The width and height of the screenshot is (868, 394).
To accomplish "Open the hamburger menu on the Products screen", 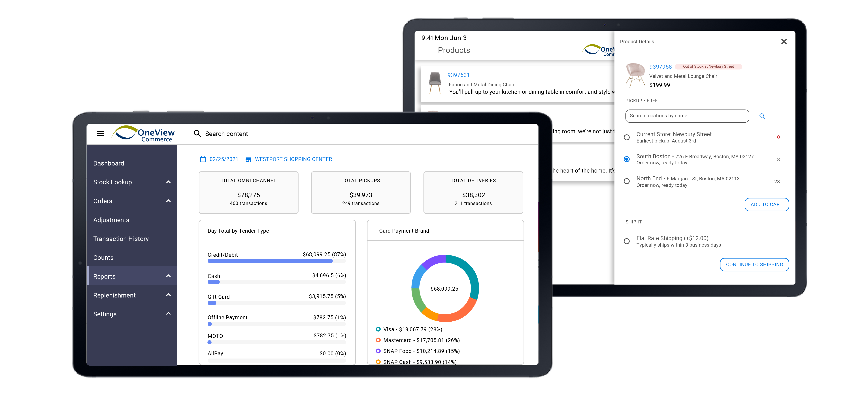I will pos(425,50).
